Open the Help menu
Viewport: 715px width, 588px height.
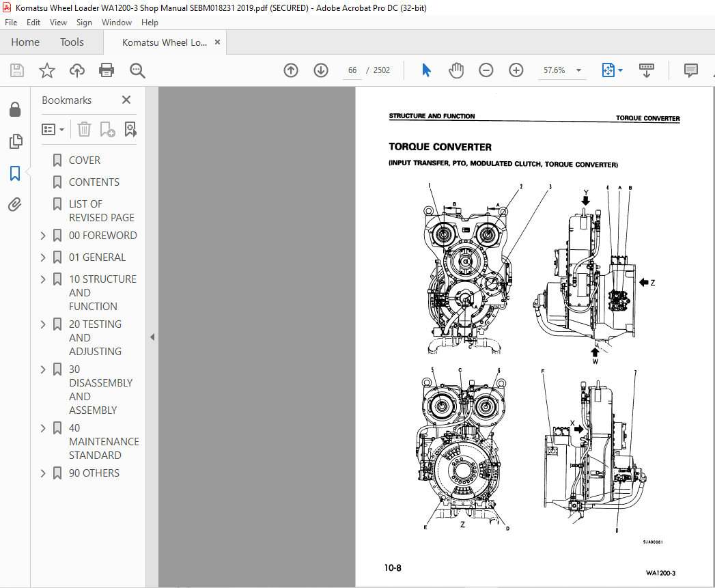150,23
